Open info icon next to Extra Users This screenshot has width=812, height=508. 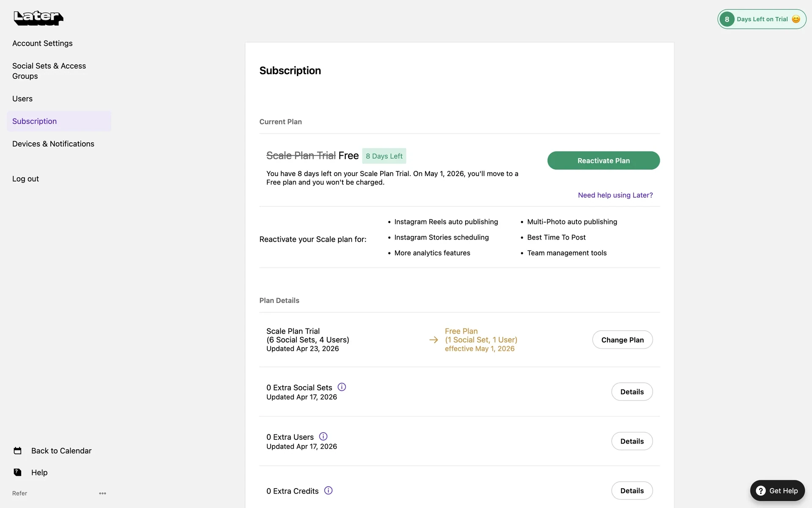323,436
